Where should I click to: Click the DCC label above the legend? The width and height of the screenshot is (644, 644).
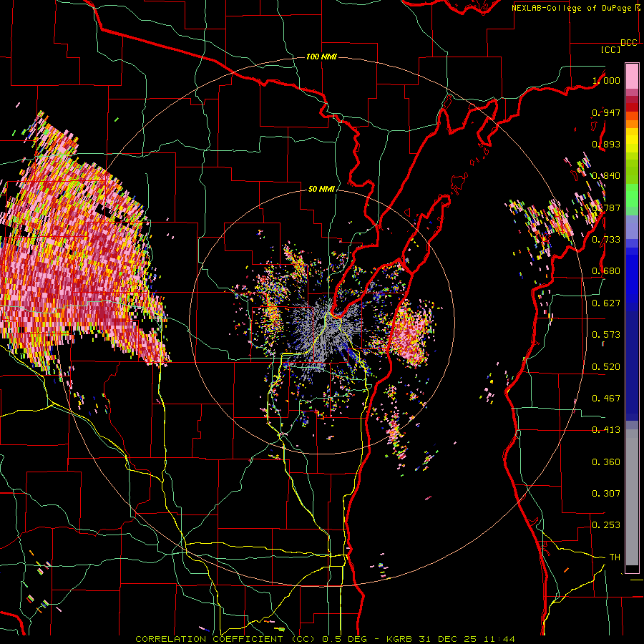pyautogui.click(x=628, y=43)
